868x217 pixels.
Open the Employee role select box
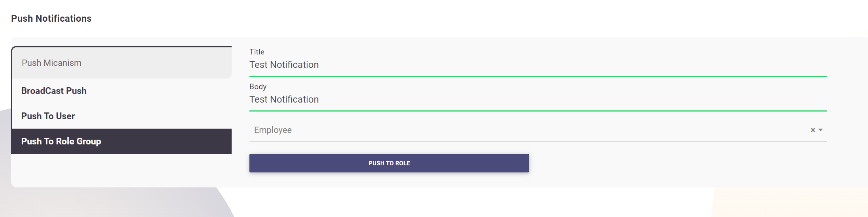(x=514, y=130)
